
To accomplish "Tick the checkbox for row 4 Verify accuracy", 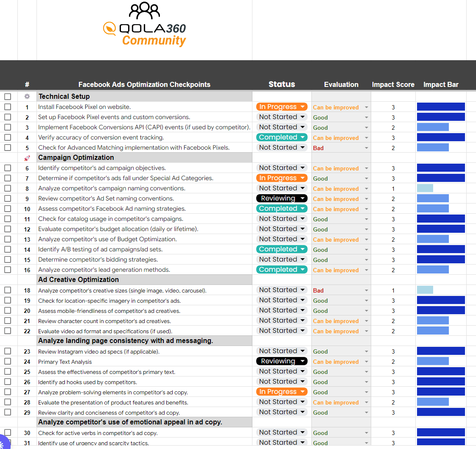I will [8, 137].
